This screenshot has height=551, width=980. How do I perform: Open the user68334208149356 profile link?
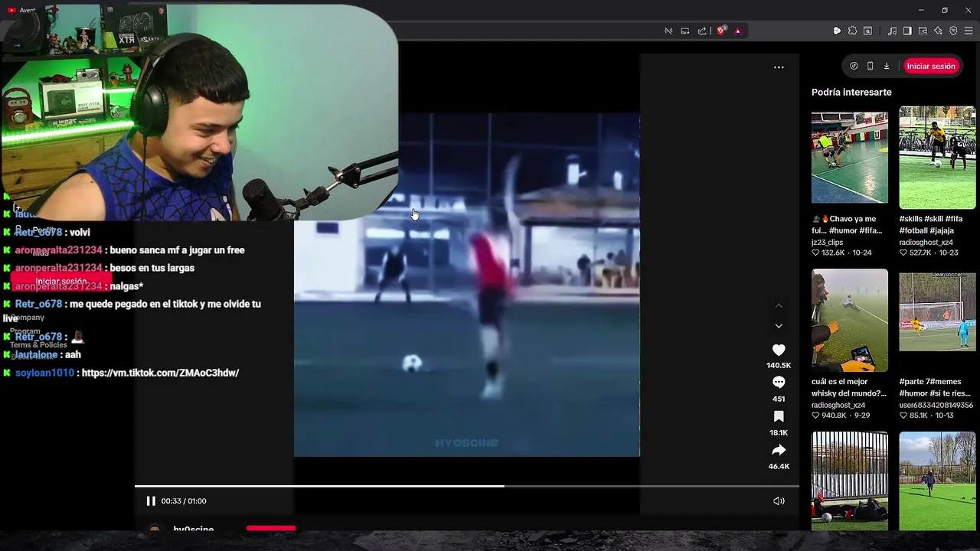(936, 405)
